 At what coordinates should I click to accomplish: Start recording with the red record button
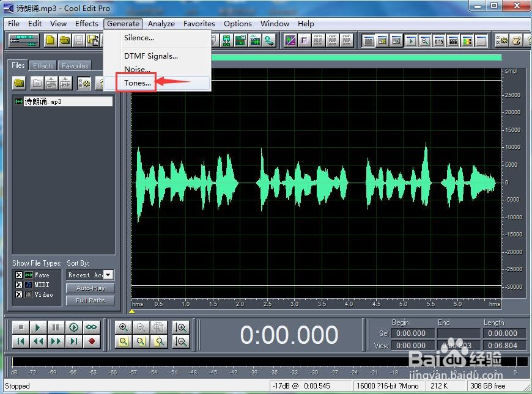click(91, 341)
